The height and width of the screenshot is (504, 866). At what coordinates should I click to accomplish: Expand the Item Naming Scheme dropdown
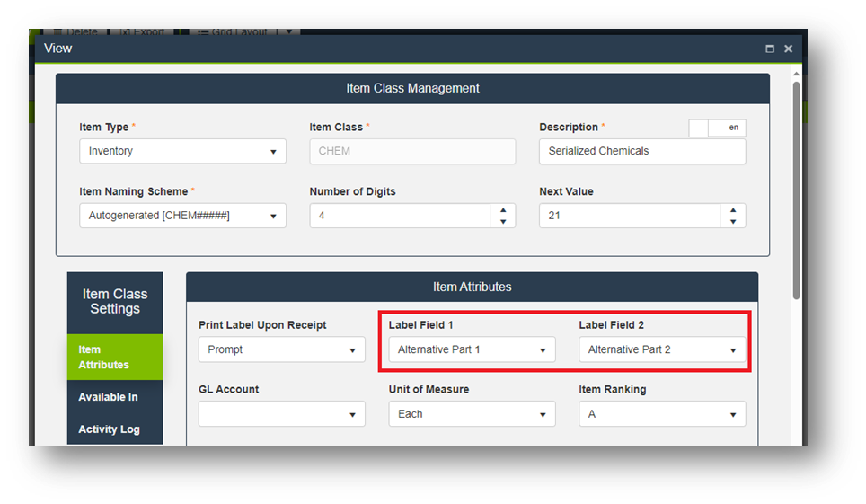click(182, 216)
